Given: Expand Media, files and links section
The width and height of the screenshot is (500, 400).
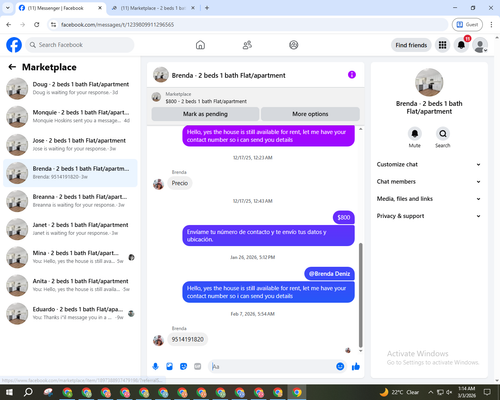Looking at the screenshot, I should click(x=429, y=199).
